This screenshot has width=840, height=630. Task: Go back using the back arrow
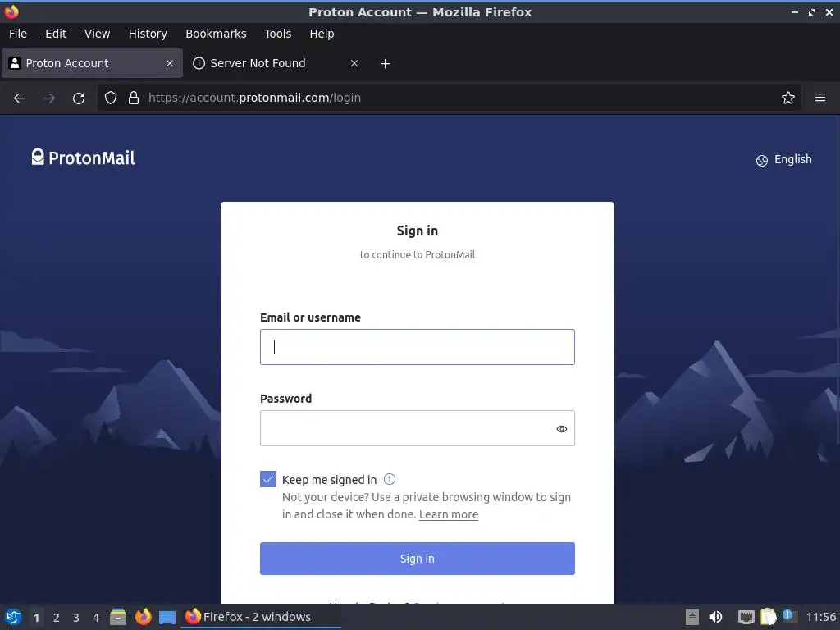tap(20, 98)
